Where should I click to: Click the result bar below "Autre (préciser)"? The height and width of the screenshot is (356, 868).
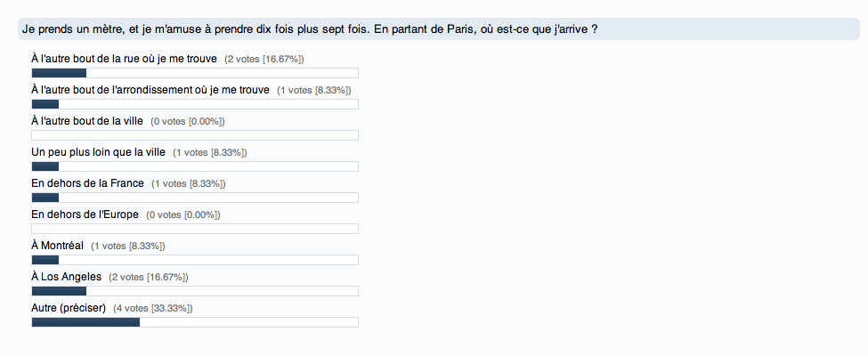coord(194,322)
